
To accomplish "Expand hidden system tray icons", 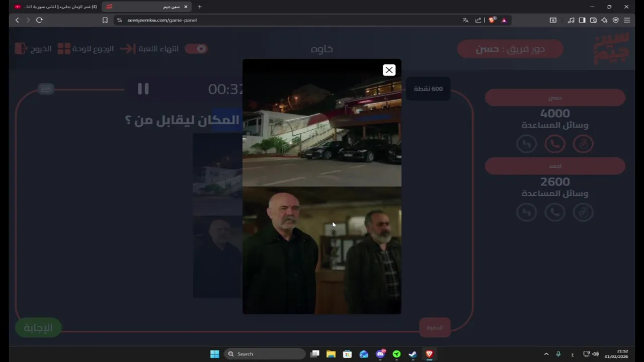I will (x=546, y=354).
